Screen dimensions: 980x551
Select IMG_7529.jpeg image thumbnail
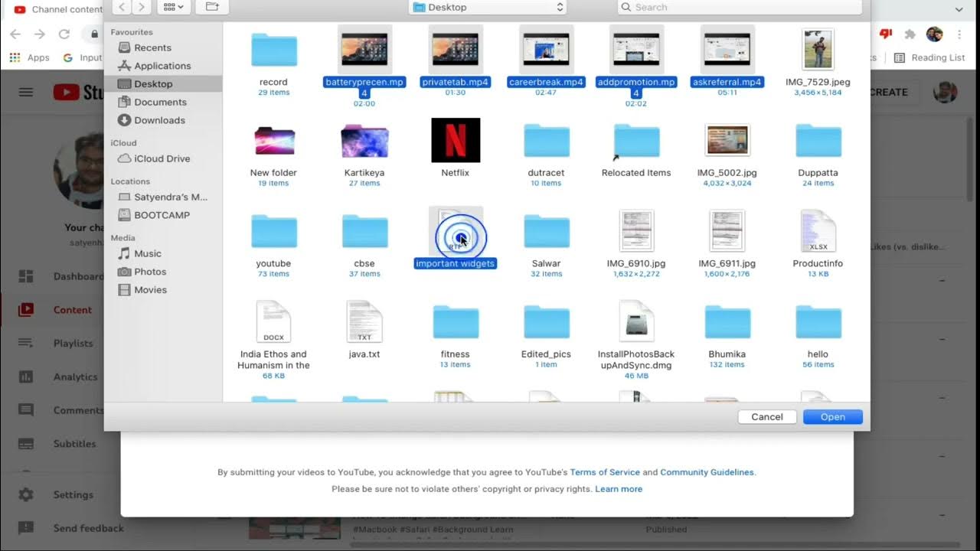[818, 50]
